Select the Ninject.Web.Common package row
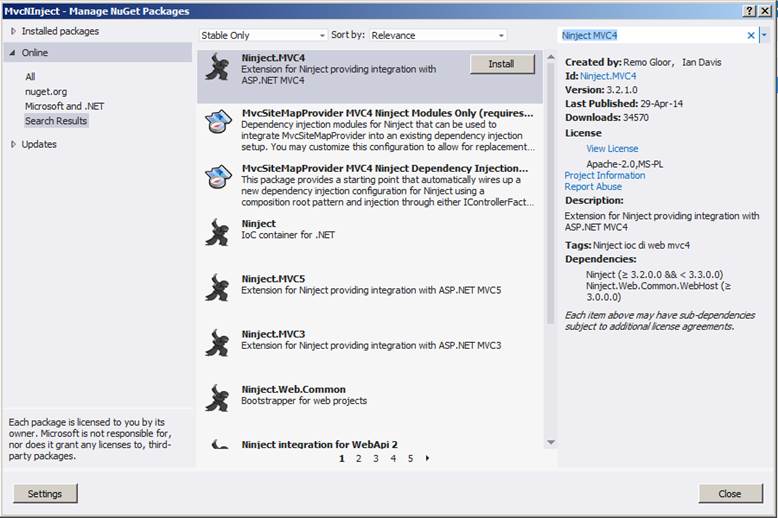The width and height of the screenshot is (778, 518). (x=370, y=407)
